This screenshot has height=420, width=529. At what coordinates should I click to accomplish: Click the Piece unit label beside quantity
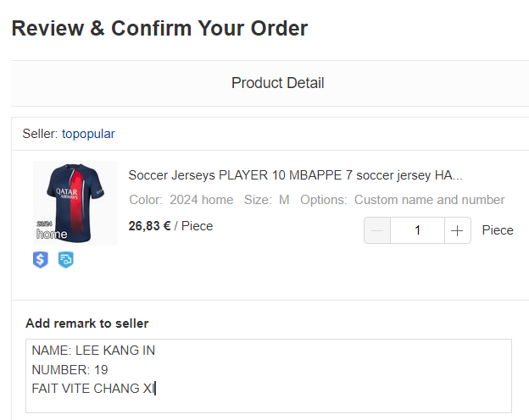pyautogui.click(x=498, y=230)
